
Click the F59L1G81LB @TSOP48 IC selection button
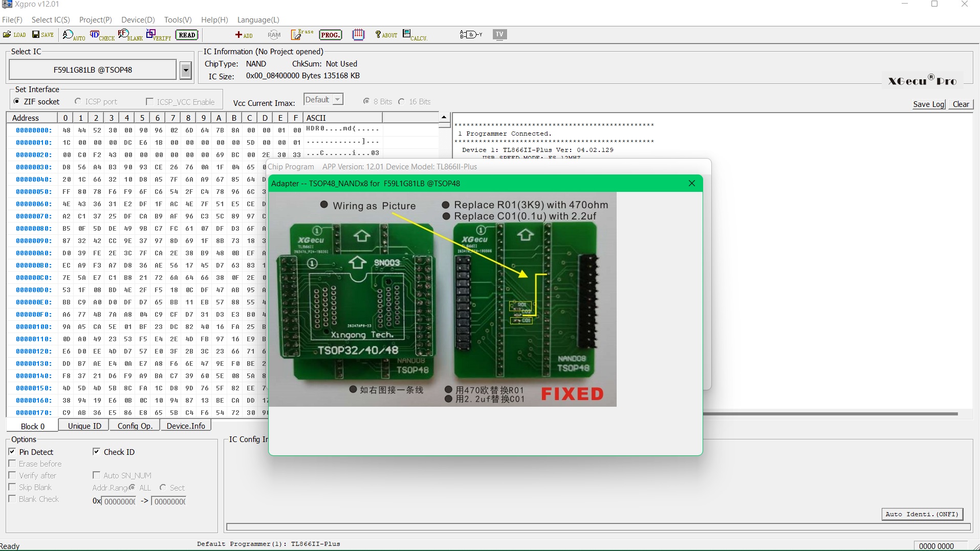pos(93,70)
